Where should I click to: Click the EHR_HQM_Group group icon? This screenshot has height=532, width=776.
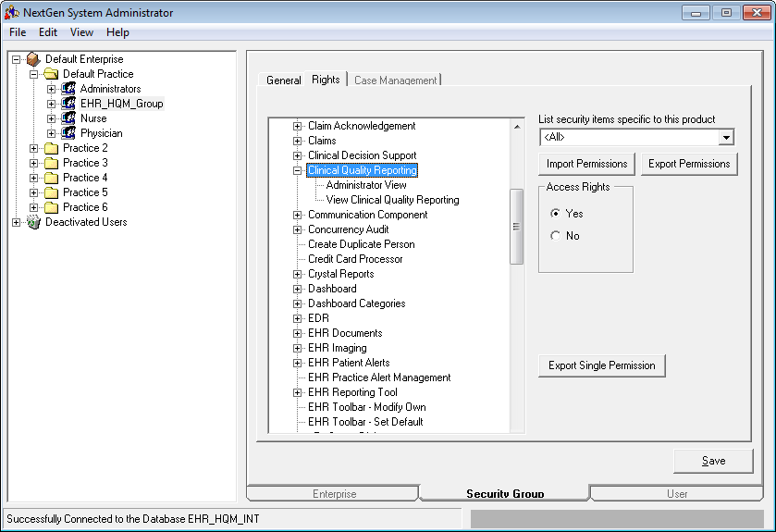(68, 104)
